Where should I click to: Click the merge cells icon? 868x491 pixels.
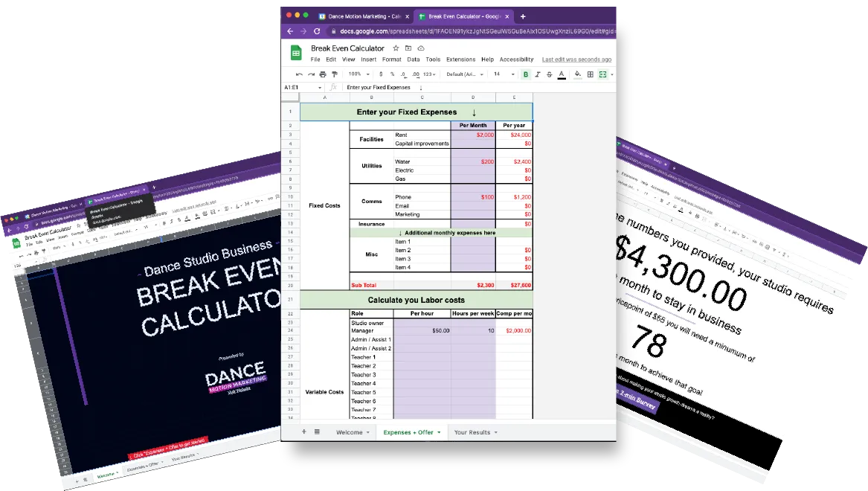[x=602, y=74]
